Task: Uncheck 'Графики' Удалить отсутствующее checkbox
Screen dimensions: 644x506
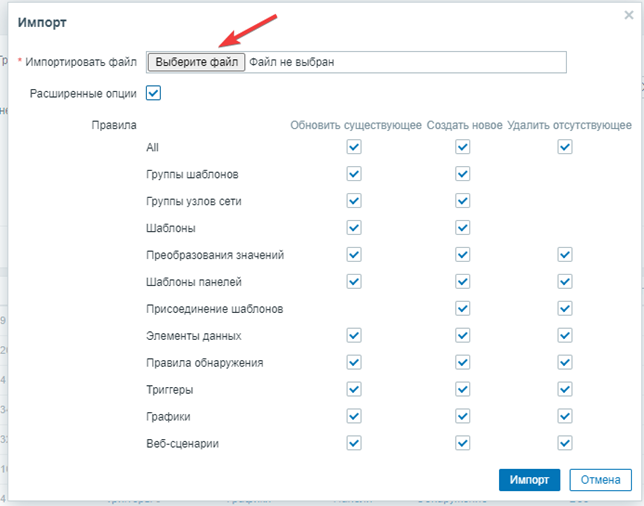Action: click(x=565, y=416)
